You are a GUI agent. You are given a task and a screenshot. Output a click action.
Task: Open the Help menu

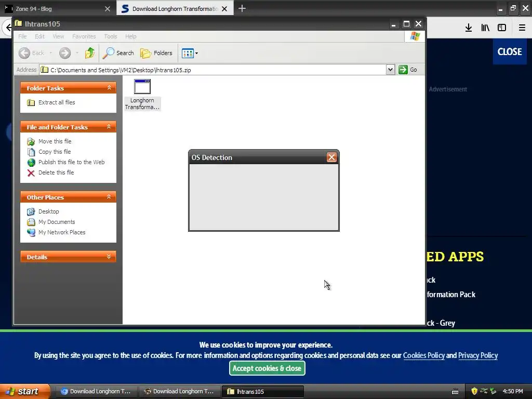(x=130, y=36)
